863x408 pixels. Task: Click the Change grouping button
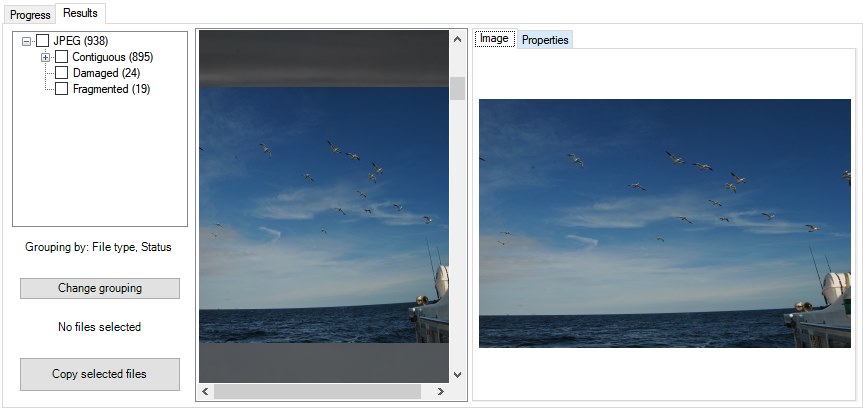click(x=100, y=288)
